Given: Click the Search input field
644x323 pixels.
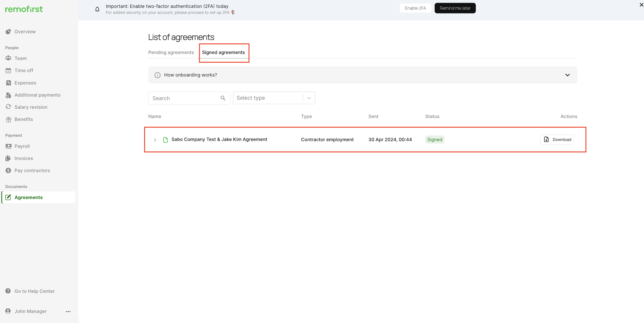Looking at the screenshot, I should click(189, 98).
